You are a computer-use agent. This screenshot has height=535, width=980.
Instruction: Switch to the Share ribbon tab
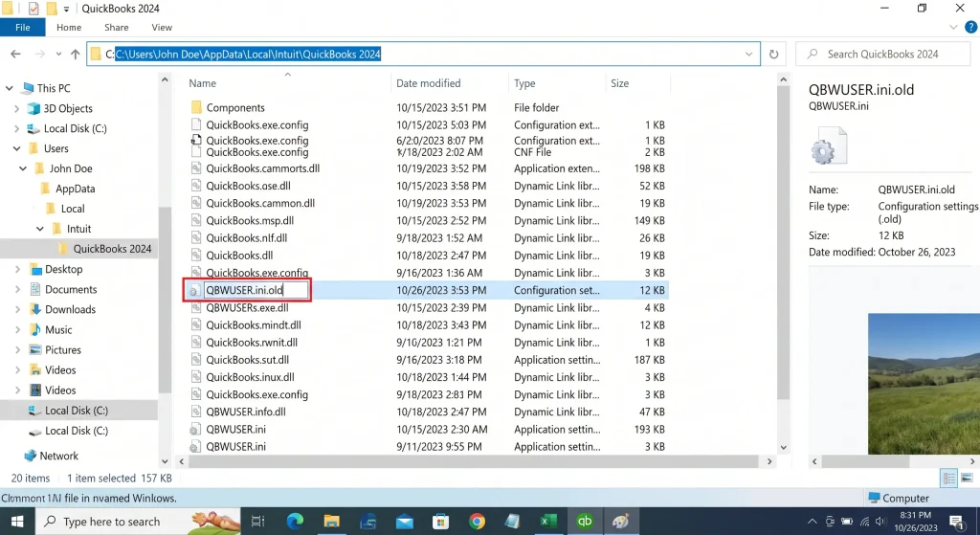(116, 27)
